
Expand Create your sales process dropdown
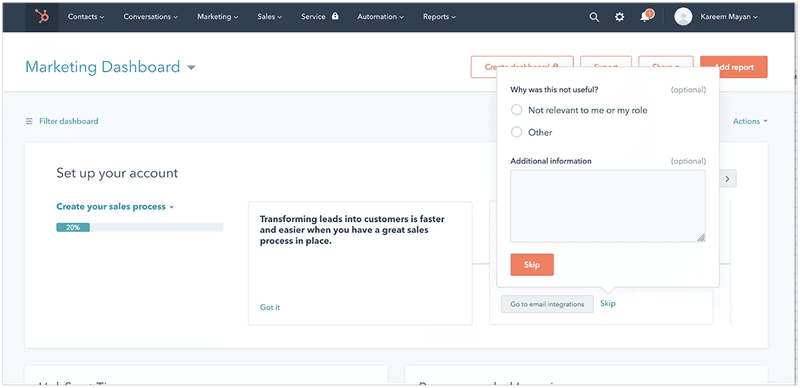[x=115, y=207]
